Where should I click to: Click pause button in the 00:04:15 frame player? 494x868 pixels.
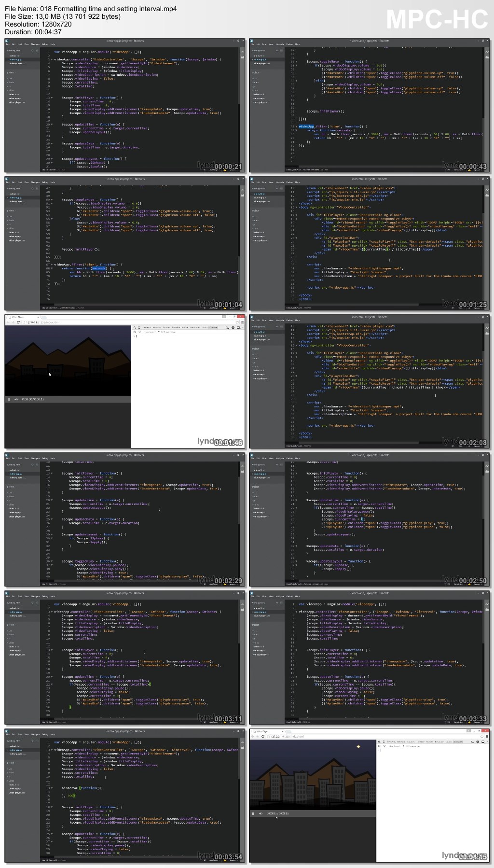pyautogui.click(x=253, y=813)
